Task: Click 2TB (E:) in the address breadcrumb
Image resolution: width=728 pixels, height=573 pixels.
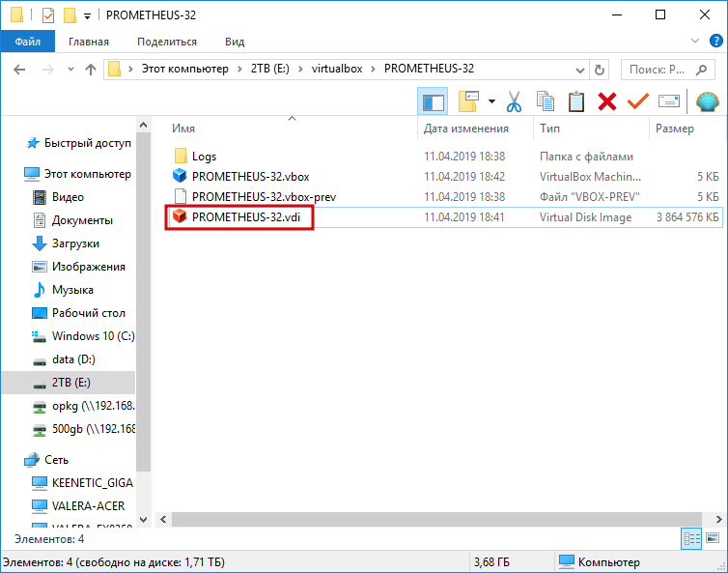Action: 270,69
